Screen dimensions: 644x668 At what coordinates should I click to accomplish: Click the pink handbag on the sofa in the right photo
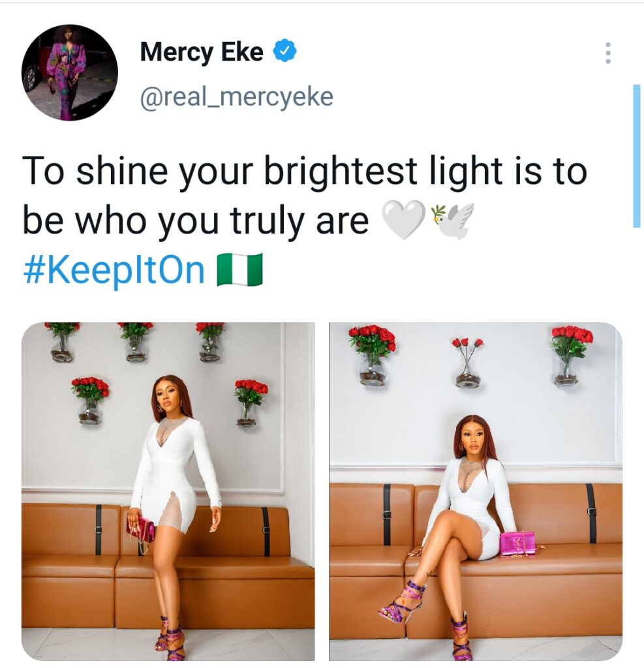point(517,543)
